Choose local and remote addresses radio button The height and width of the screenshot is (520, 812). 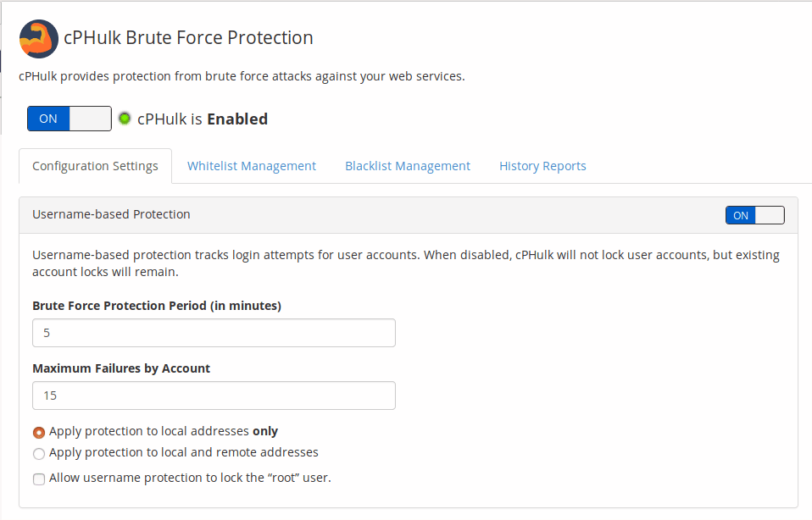pyautogui.click(x=39, y=454)
